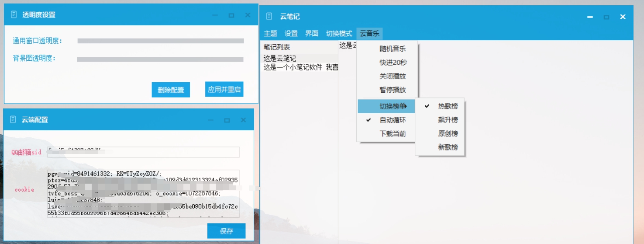Select the note 这是云笔记 in list

point(300,59)
